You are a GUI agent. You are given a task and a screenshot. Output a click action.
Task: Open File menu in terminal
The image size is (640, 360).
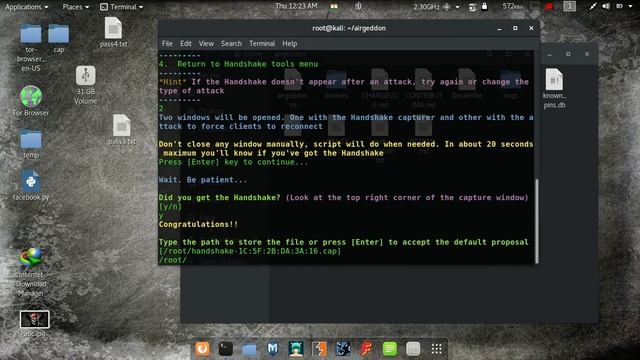tap(167, 44)
